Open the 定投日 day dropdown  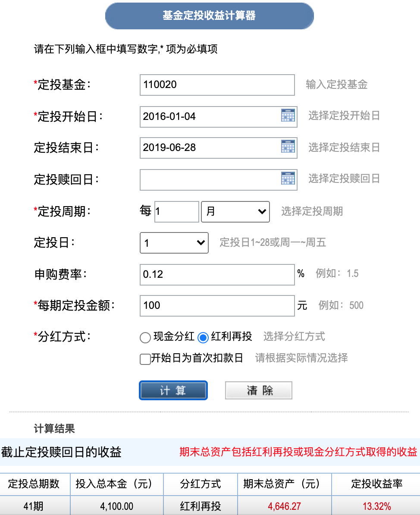[x=174, y=243]
